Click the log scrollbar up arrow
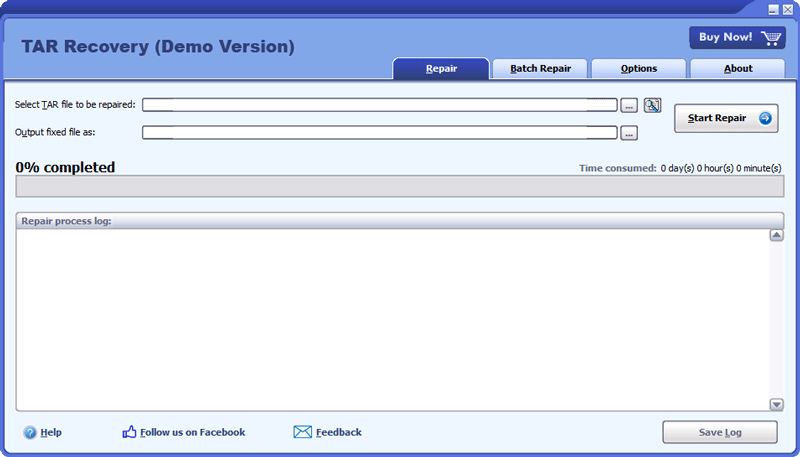This screenshot has width=800, height=457. pyautogui.click(x=777, y=235)
